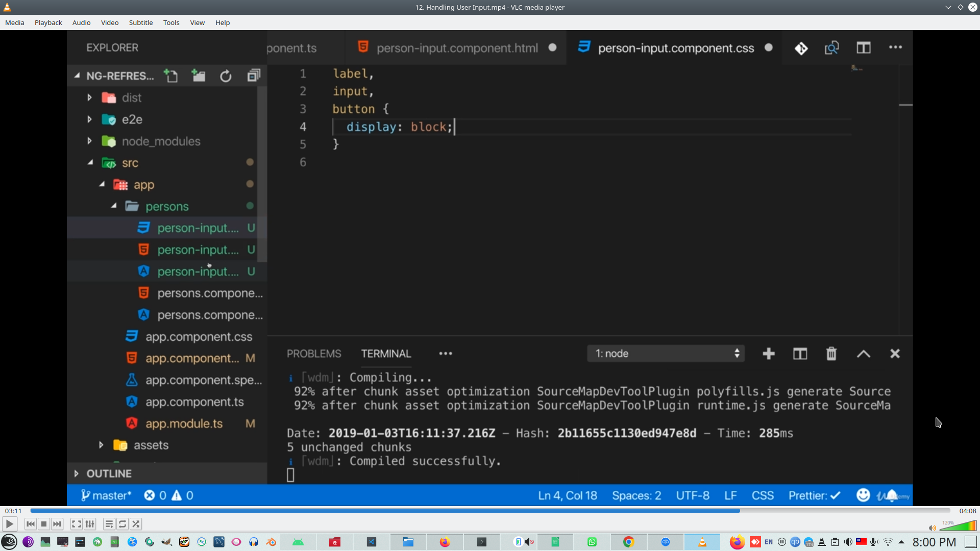Click the volume speaker mute icon
Screen dimensions: 980x551
coord(932,528)
